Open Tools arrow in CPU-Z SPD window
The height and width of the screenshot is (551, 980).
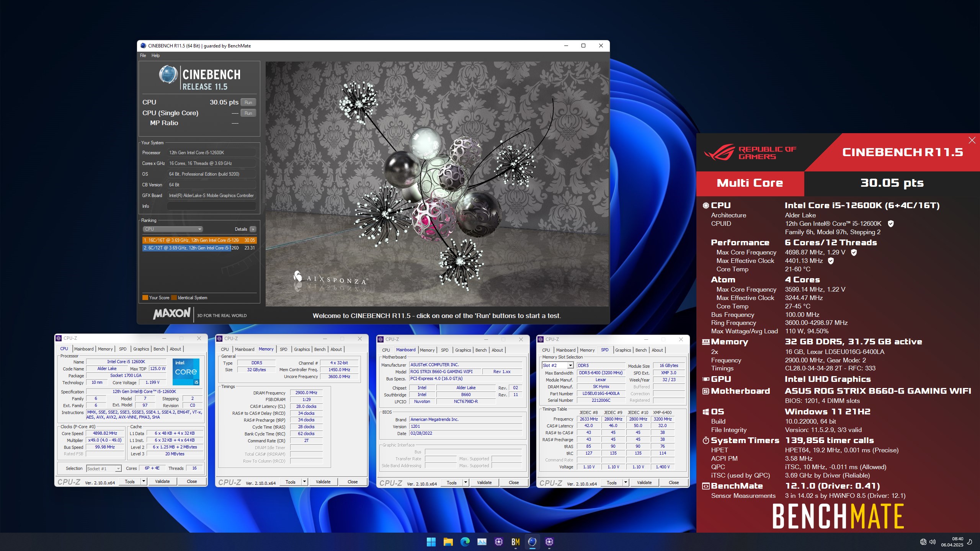click(x=626, y=483)
